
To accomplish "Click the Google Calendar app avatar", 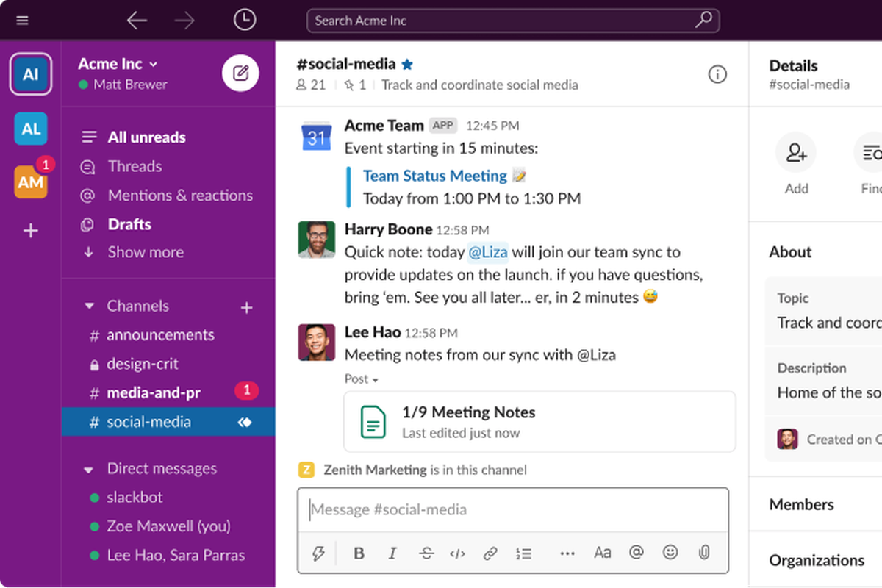I will (x=316, y=136).
